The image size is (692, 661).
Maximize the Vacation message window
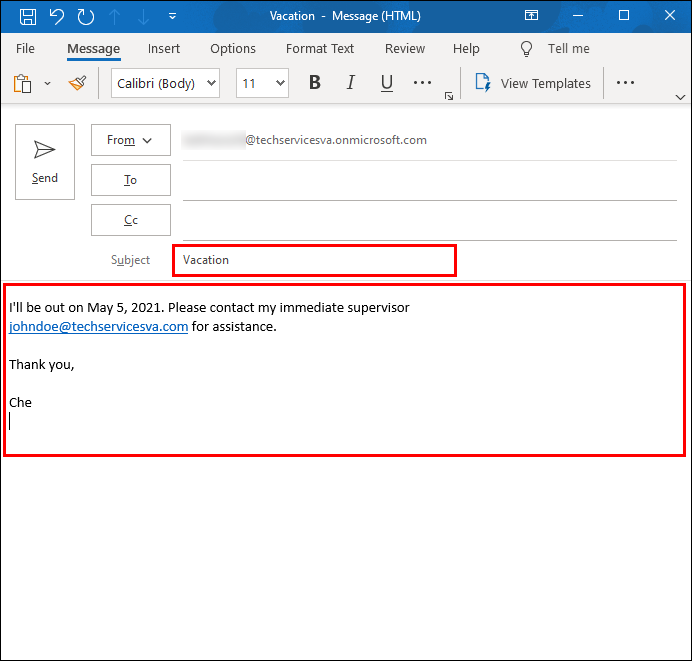click(624, 15)
